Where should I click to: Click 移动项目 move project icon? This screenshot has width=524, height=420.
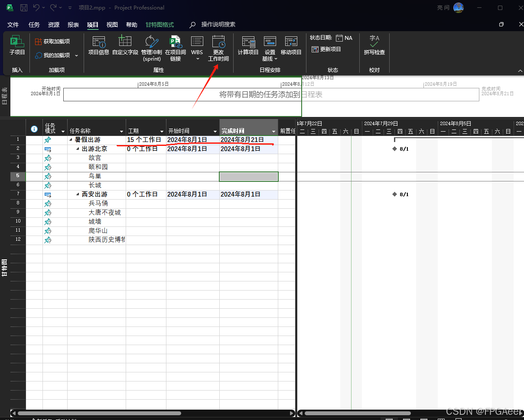click(x=291, y=42)
